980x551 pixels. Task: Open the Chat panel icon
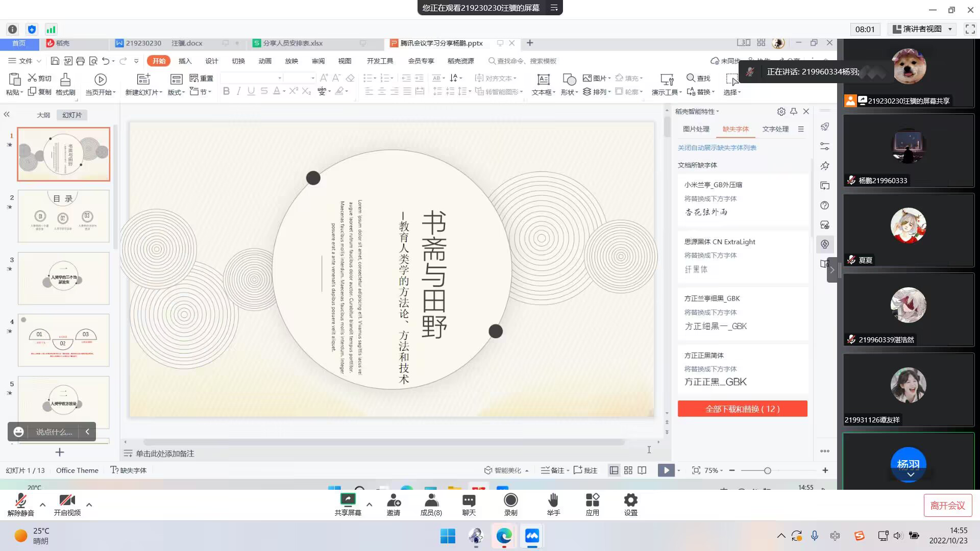pyautogui.click(x=469, y=501)
